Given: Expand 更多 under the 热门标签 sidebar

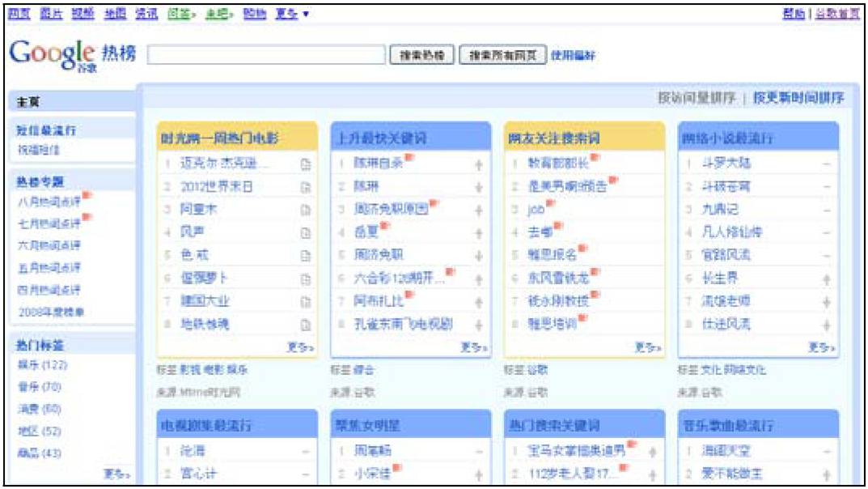Looking at the screenshot, I should [x=116, y=474].
